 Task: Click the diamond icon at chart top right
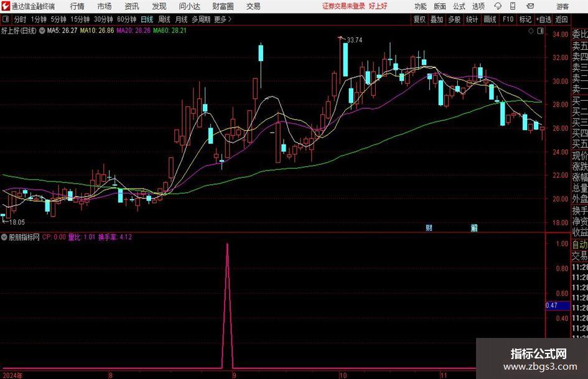531,31
